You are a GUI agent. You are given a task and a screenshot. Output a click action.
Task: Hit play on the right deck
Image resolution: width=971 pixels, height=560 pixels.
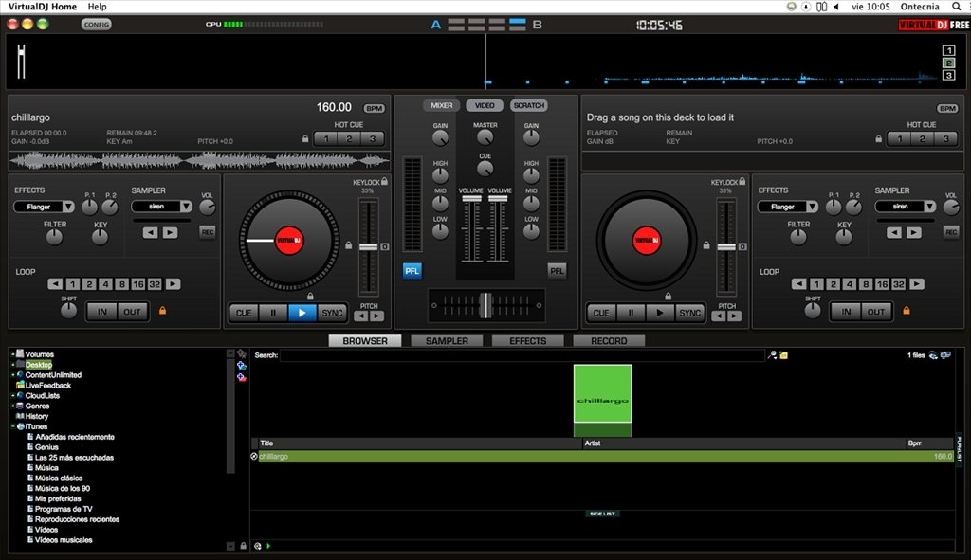point(660,313)
